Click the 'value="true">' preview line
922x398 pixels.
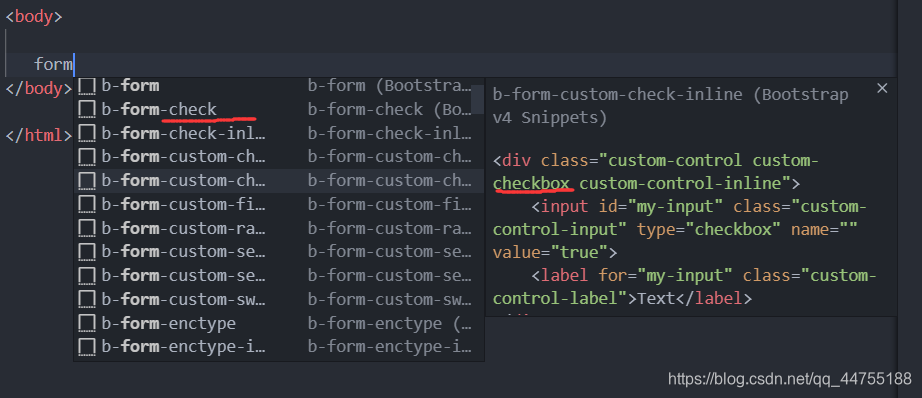554,253
